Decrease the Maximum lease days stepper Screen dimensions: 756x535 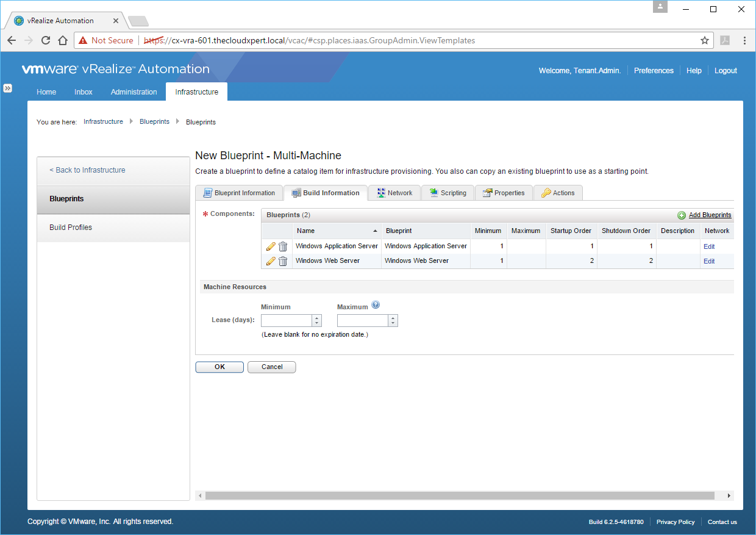coord(393,323)
